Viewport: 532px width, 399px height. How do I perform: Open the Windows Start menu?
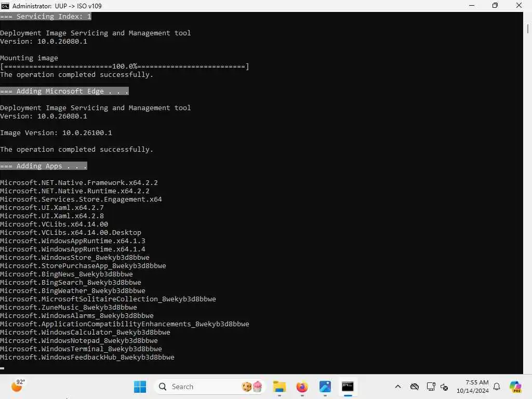140,387
